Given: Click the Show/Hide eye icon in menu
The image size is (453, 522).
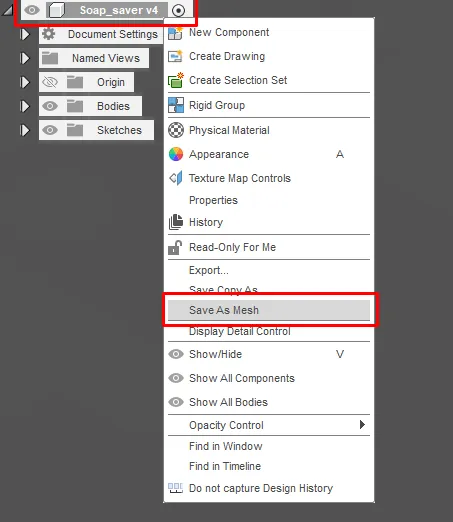Looking at the screenshot, I should coord(176,354).
